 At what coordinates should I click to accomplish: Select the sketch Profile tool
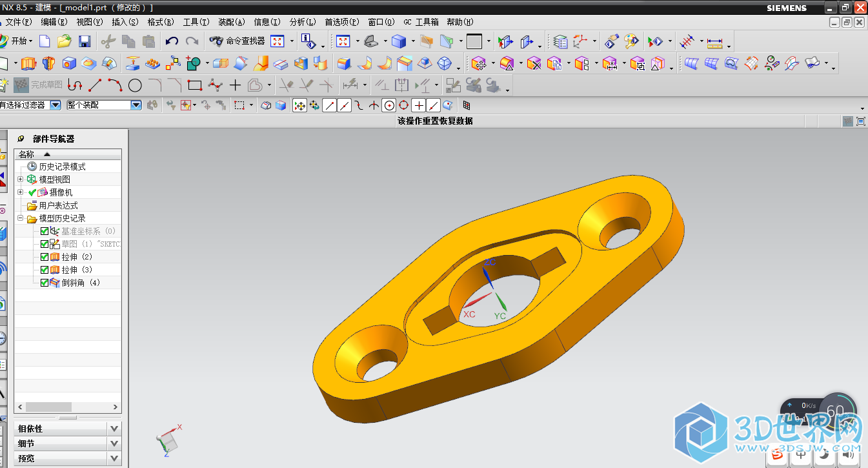pos(75,85)
